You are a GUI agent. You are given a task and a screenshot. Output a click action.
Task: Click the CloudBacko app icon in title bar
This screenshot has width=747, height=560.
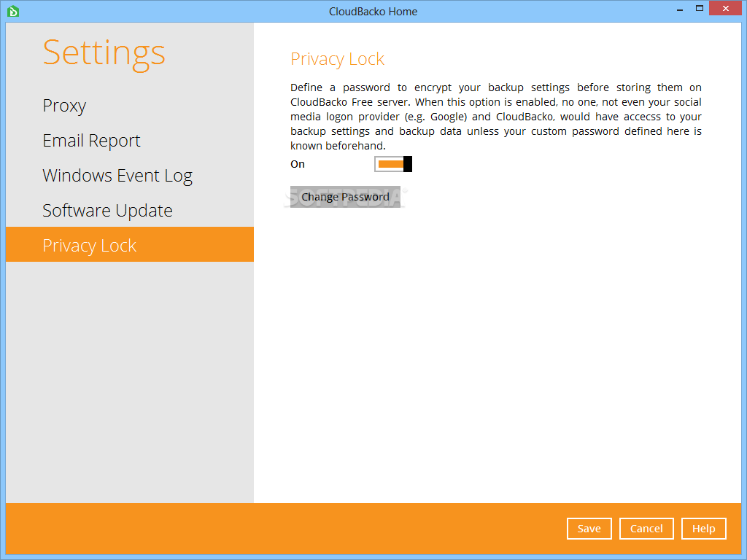[x=13, y=11]
